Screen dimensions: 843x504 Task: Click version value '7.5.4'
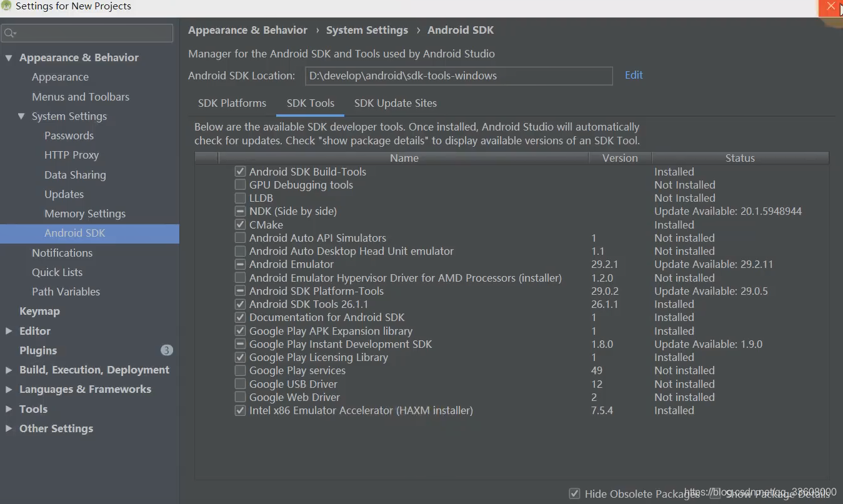click(602, 410)
